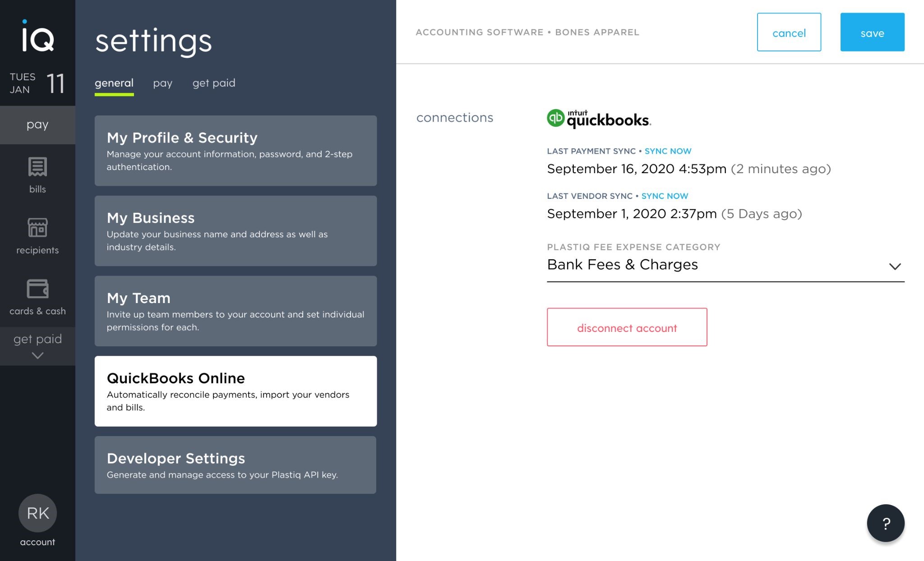Open the RK account avatar
This screenshot has width=924, height=561.
coord(37,513)
